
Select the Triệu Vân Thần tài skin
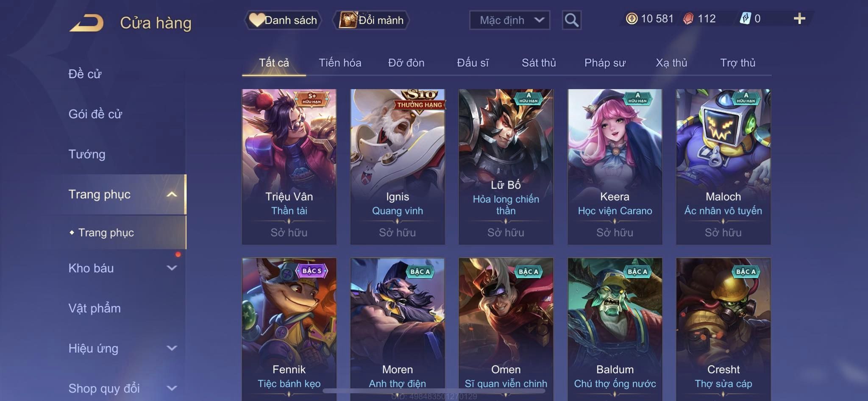(x=289, y=167)
